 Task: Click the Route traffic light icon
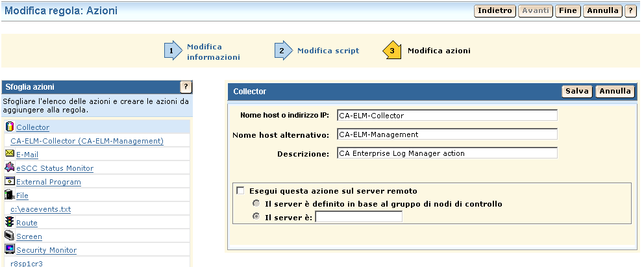(9, 222)
